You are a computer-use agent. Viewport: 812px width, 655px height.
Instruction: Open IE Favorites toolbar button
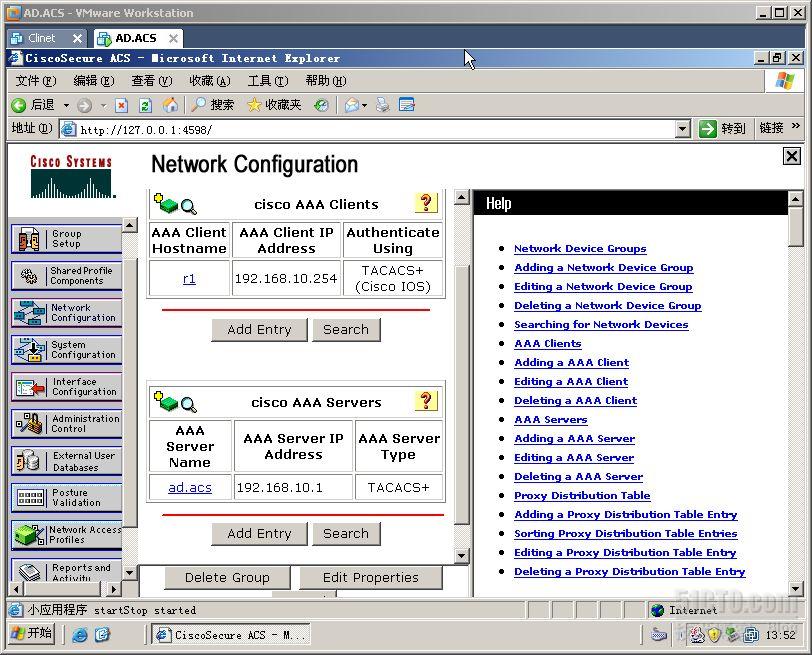274,105
